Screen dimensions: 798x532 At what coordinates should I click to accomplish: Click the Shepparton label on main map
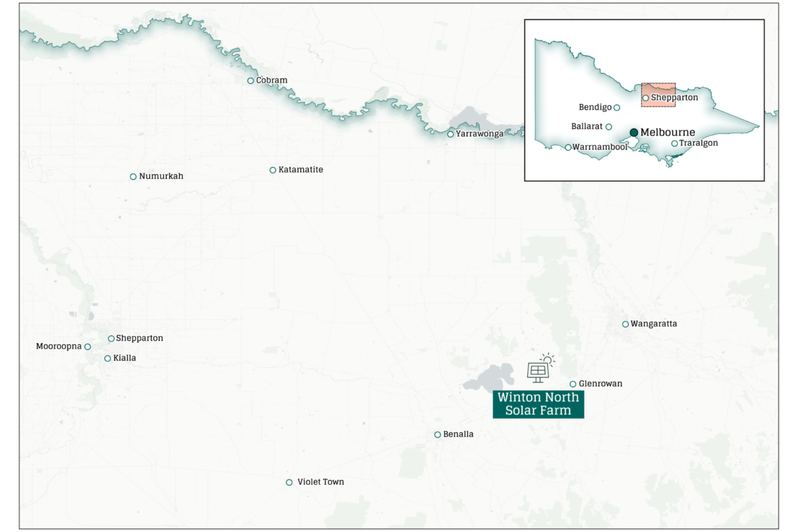click(140, 338)
